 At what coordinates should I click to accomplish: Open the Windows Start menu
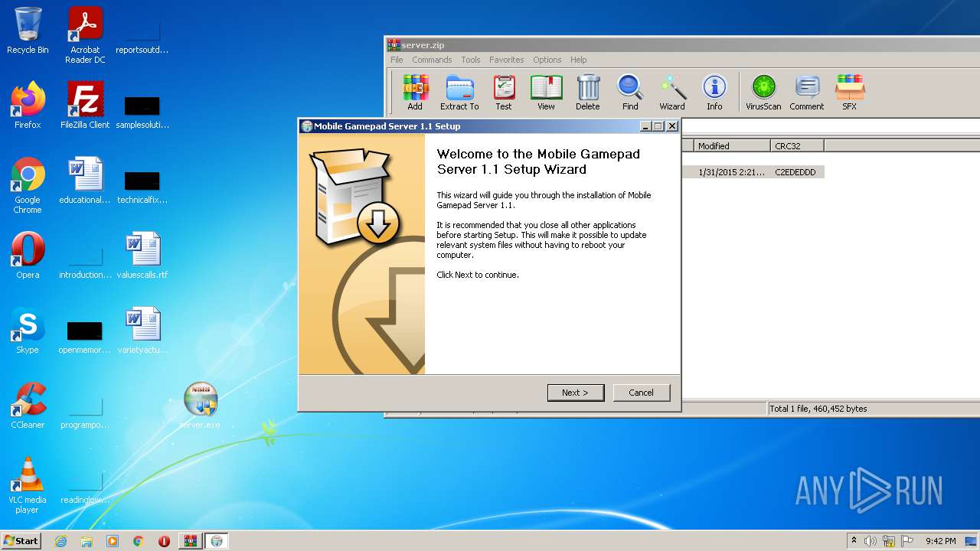coord(21,540)
